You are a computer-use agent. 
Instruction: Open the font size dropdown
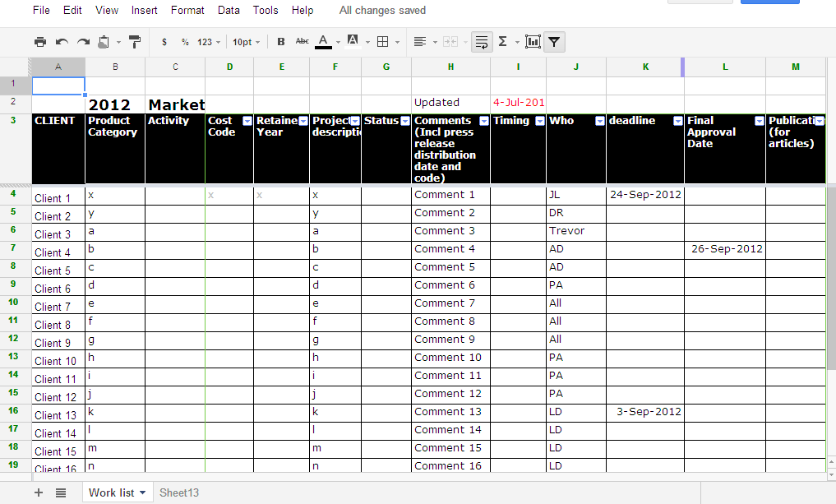[x=245, y=41]
